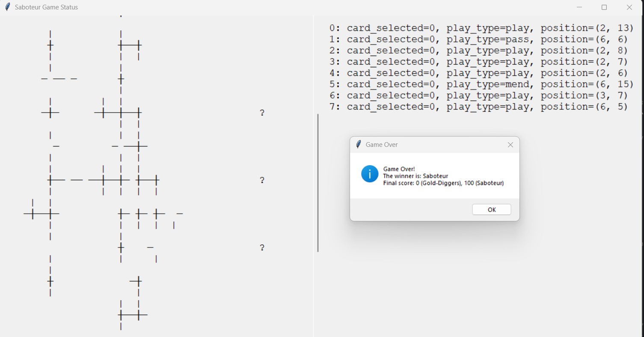This screenshot has height=337, width=644.
Task: Select log entry 5 with play_type=mend
Action: (x=481, y=84)
